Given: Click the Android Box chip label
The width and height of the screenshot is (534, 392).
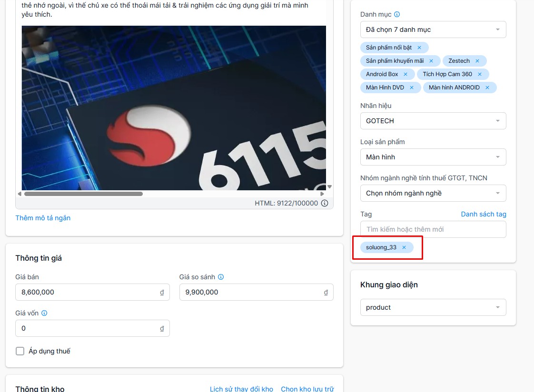Looking at the screenshot, I should pyautogui.click(x=382, y=74).
